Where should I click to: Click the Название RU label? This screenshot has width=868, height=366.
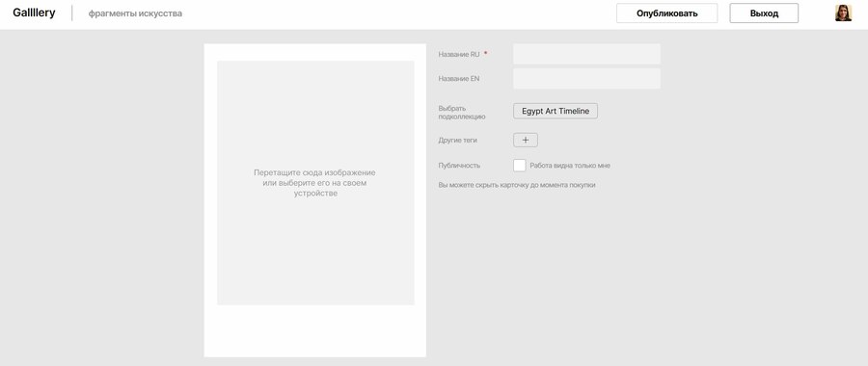(x=459, y=54)
